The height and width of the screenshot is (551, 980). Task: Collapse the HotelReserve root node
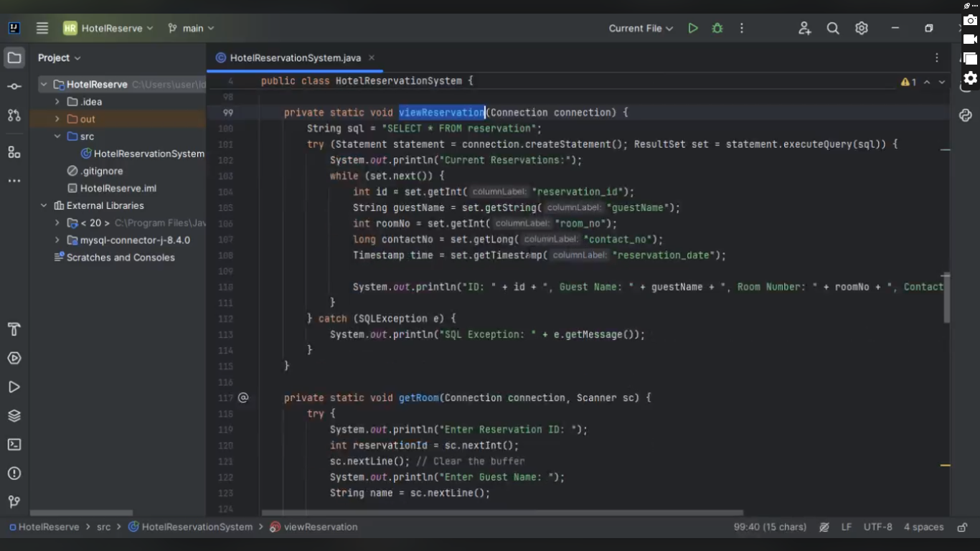coord(44,85)
